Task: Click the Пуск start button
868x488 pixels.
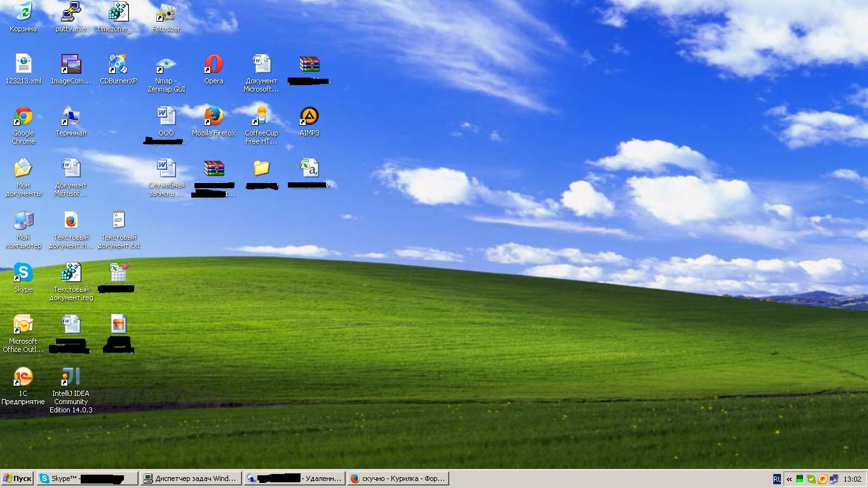Action: click(18, 478)
